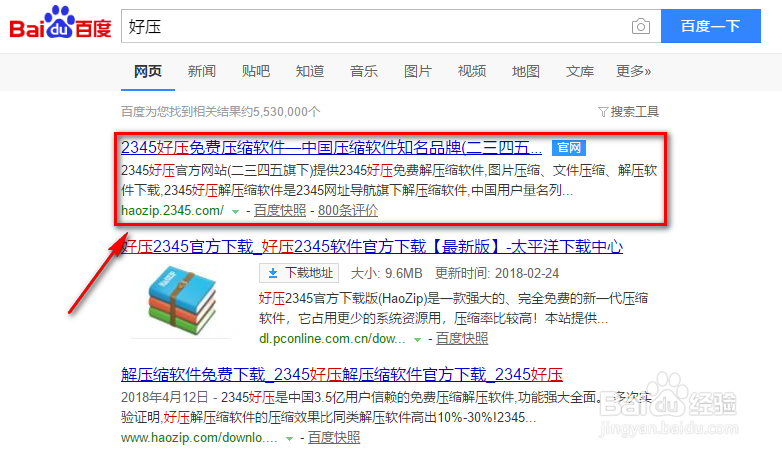Open the 更多» menu

633,71
